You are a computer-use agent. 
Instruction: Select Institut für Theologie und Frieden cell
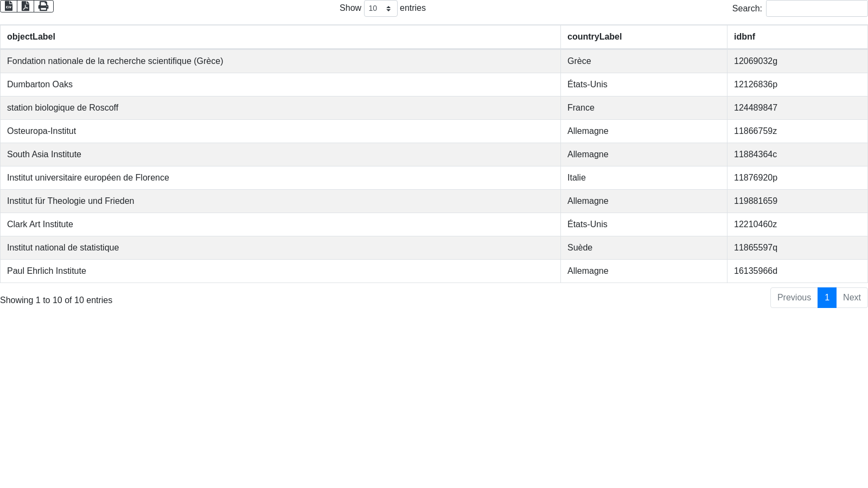point(280,201)
